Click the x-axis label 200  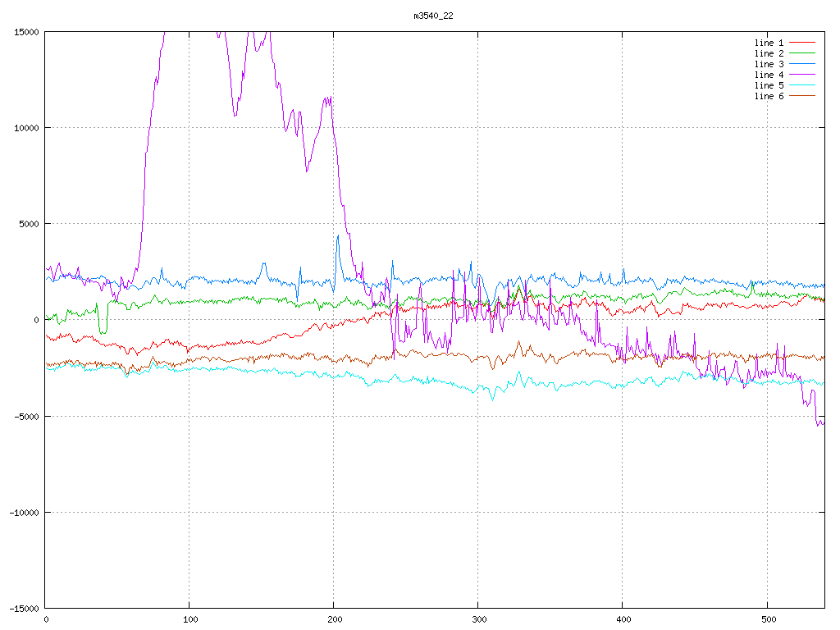click(335, 620)
